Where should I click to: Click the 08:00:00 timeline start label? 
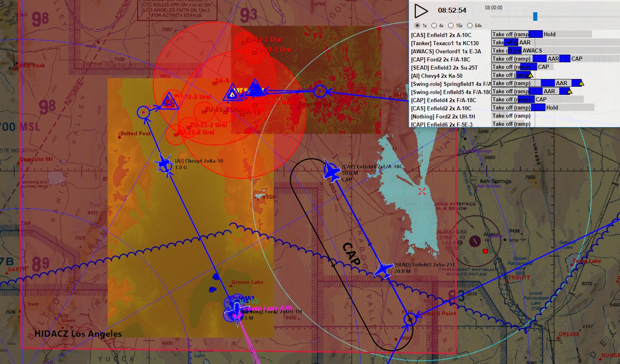click(493, 8)
